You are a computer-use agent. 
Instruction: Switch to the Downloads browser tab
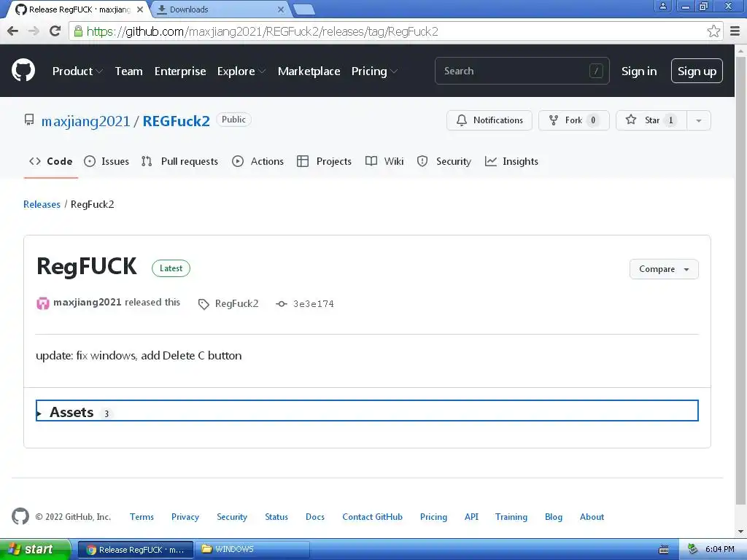219,9
